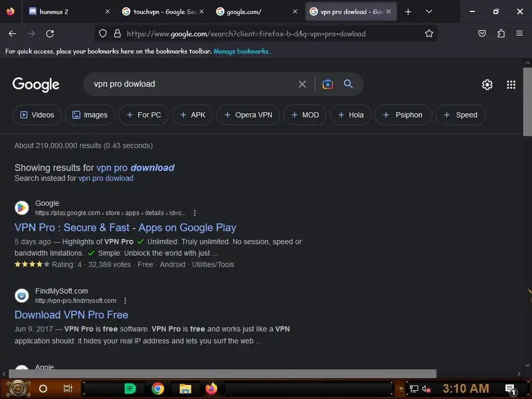Save page to Pocket
Image resolution: width=532 pixels, height=399 pixels.
(482, 33)
